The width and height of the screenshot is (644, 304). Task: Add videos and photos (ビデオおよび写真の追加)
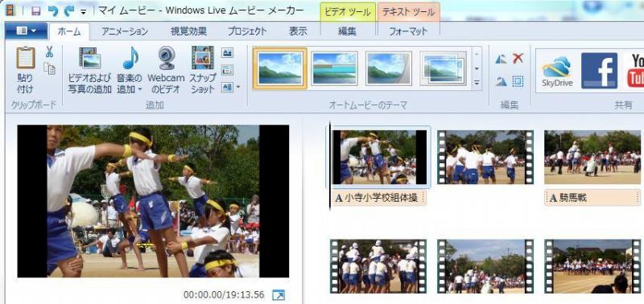click(x=89, y=70)
